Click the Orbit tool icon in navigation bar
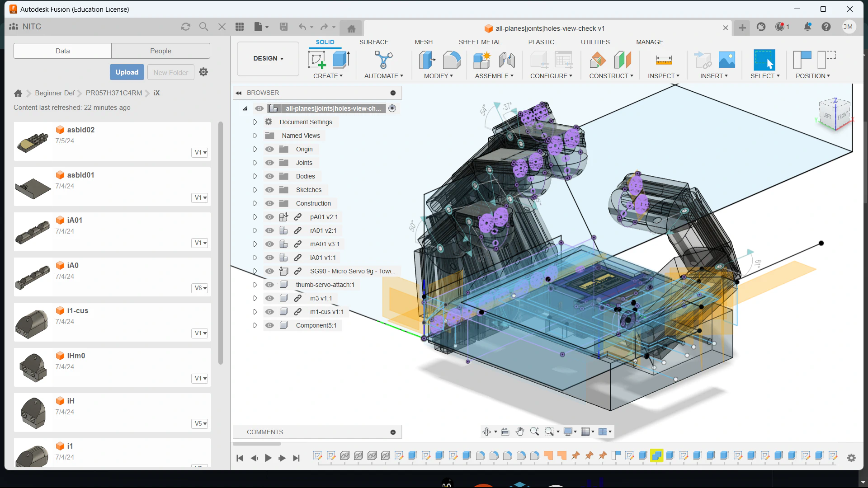868x488 pixels. [486, 432]
